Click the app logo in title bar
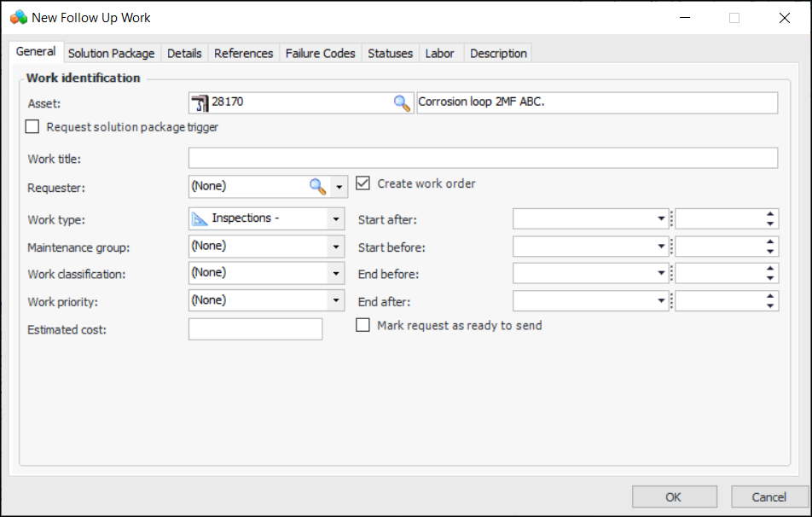This screenshot has height=517, width=812. coord(18,17)
